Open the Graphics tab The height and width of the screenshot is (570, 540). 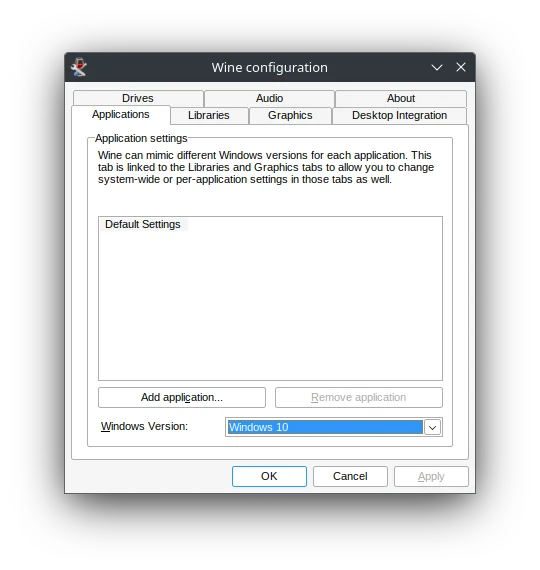click(x=290, y=115)
